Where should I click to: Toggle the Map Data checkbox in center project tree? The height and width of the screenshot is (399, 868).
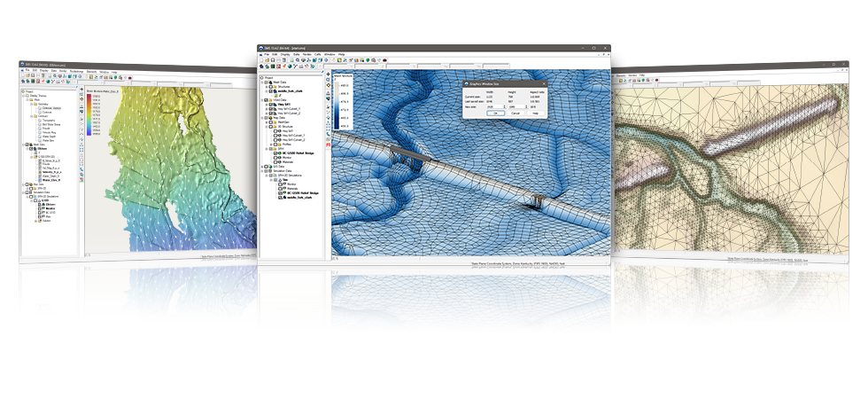267,118
